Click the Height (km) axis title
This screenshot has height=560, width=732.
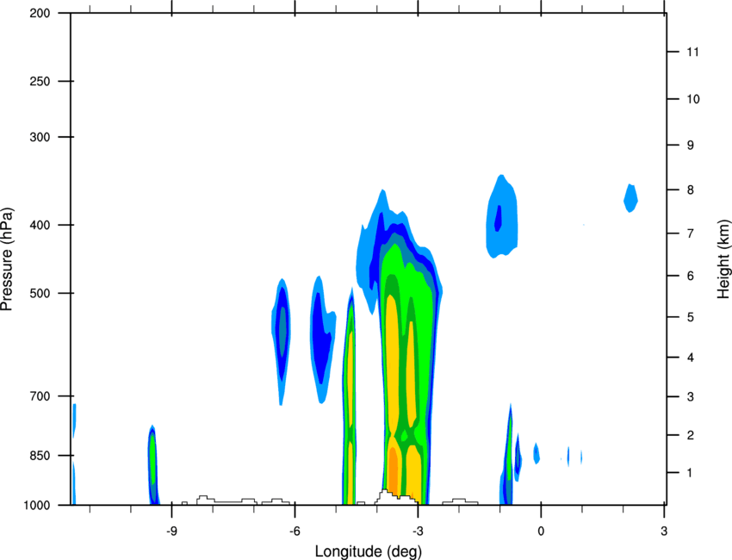pyautogui.click(x=723, y=259)
